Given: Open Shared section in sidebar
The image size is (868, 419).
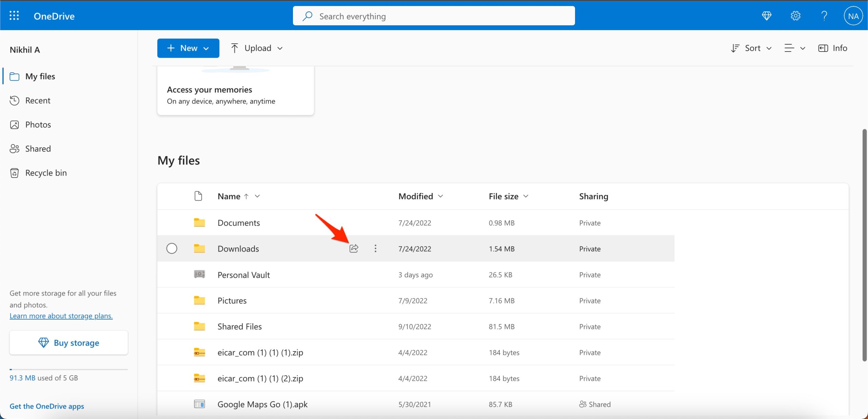Looking at the screenshot, I should 38,148.
